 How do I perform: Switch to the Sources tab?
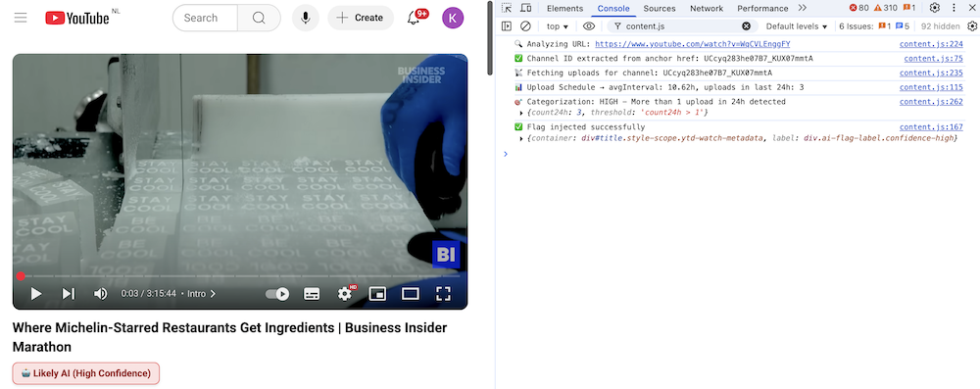[x=660, y=8]
